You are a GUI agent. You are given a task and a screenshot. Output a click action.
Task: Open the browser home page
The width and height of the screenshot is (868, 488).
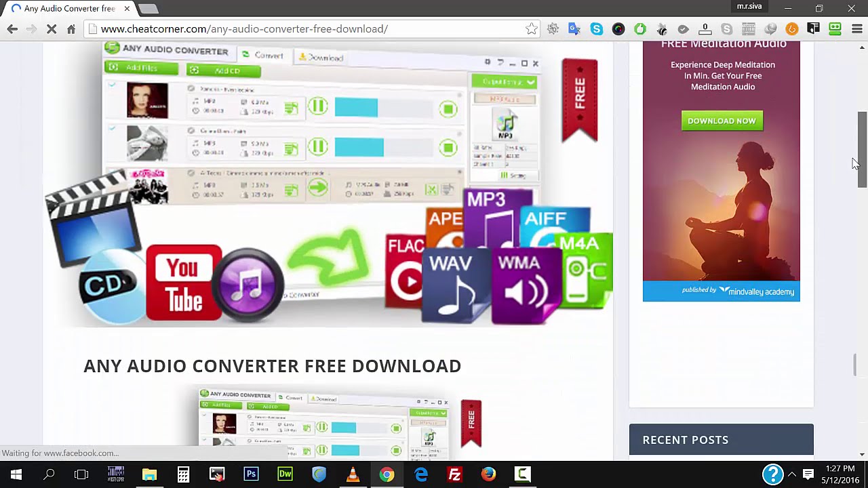[71, 28]
